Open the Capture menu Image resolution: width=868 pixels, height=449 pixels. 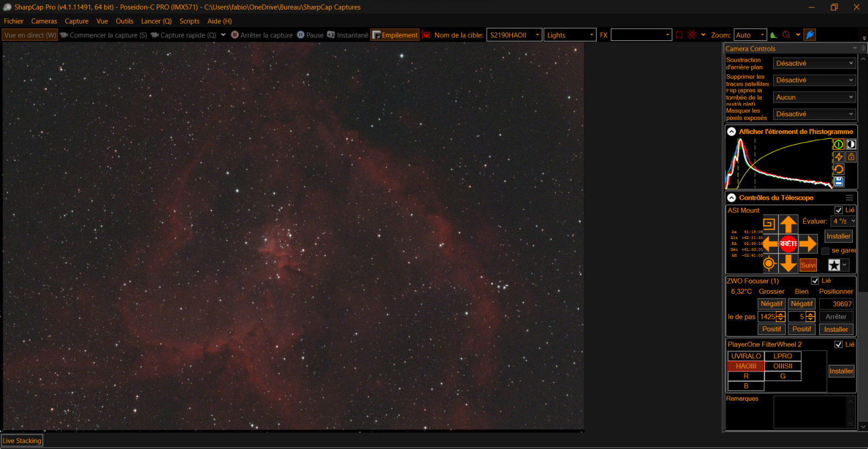click(76, 21)
